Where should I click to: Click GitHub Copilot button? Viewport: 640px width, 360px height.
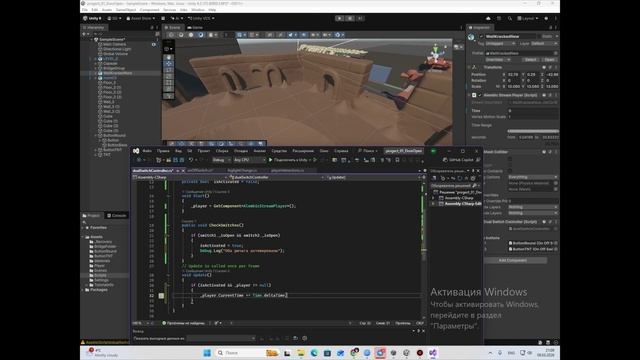point(461,160)
